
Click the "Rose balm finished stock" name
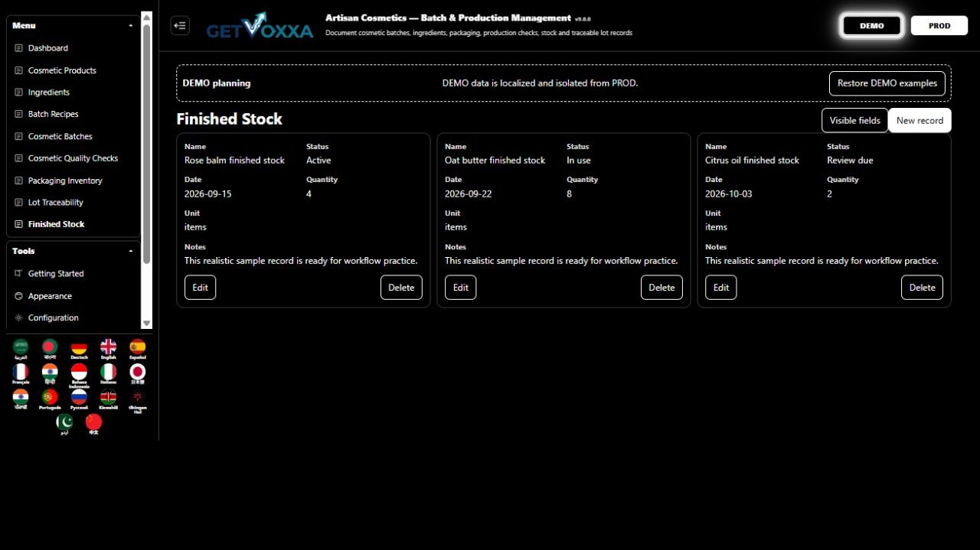tap(234, 161)
